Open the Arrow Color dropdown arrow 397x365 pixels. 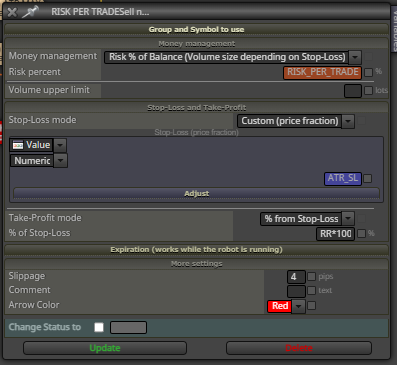(x=299, y=306)
